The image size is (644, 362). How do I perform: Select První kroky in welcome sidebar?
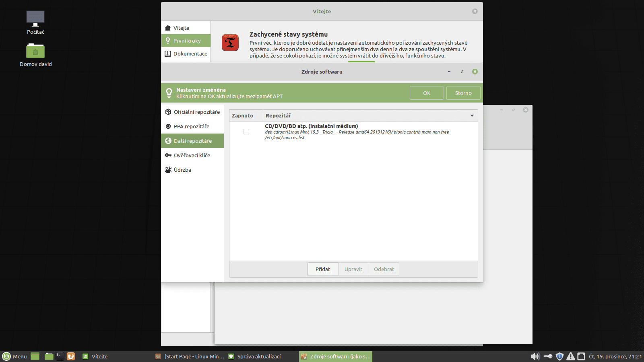186,40
